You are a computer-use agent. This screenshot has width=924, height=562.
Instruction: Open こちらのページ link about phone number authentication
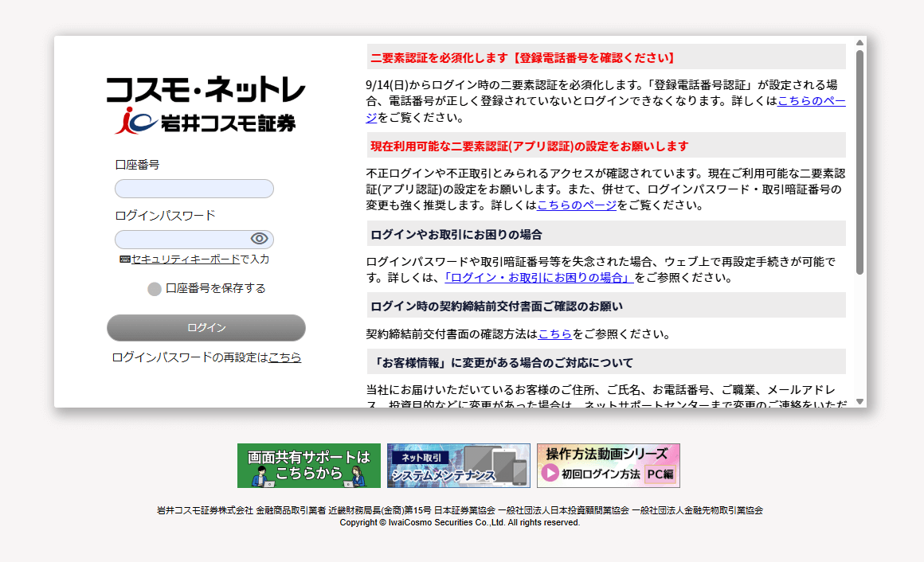811,101
